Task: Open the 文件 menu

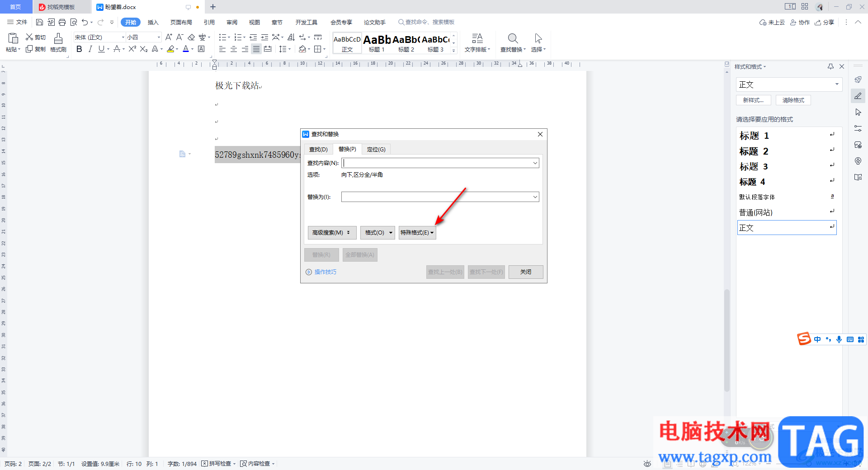Action: pyautogui.click(x=17, y=22)
